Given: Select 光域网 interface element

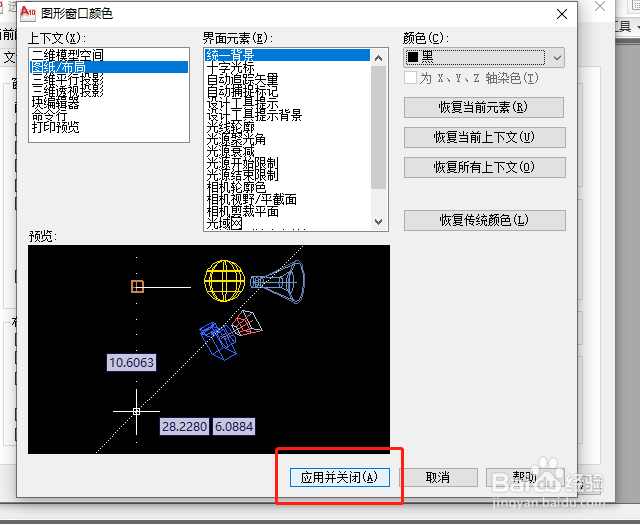Looking at the screenshot, I should point(287,224).
